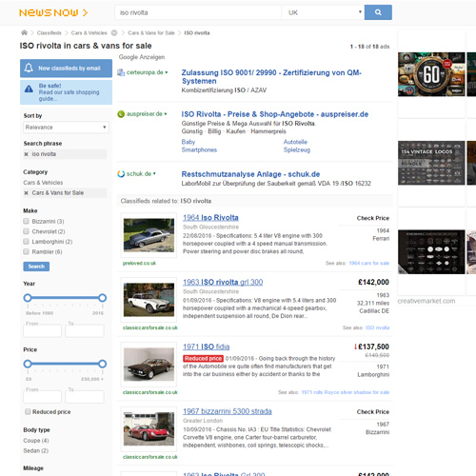
Task: Open the '1967 bizzarrini 5300 strada' listing
Action: (228, 411)
